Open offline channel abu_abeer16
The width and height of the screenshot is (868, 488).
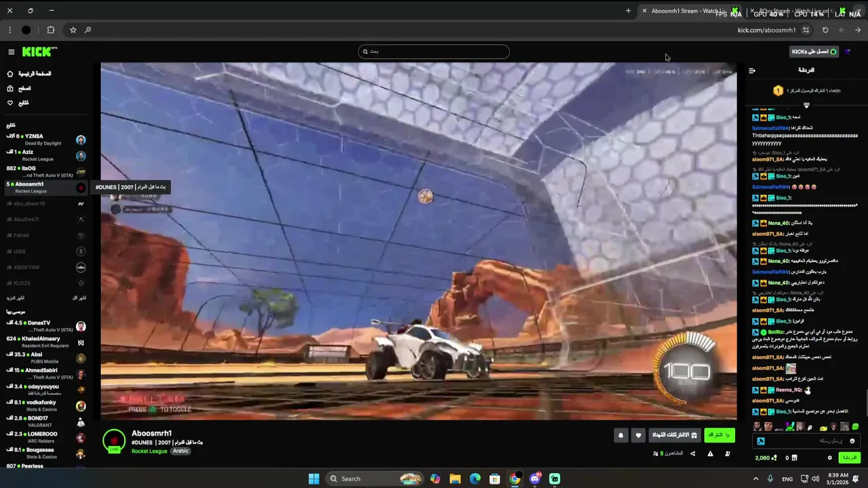(46, 203)
